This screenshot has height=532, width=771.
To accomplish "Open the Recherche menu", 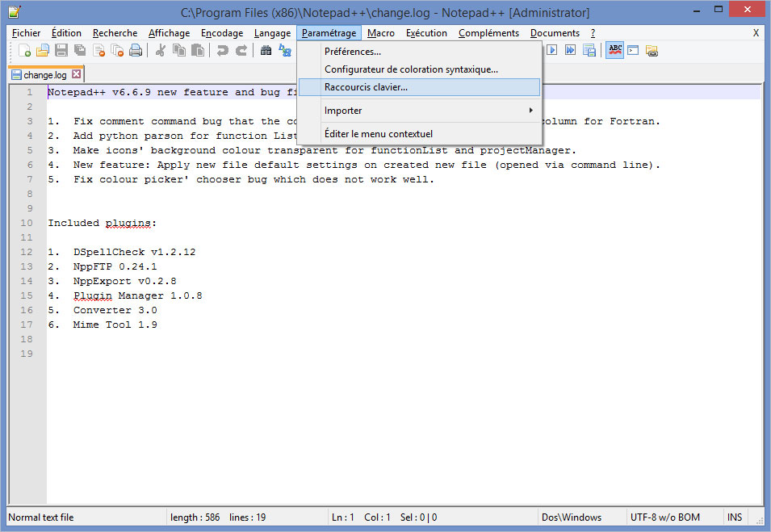I will tap(115, 33).
